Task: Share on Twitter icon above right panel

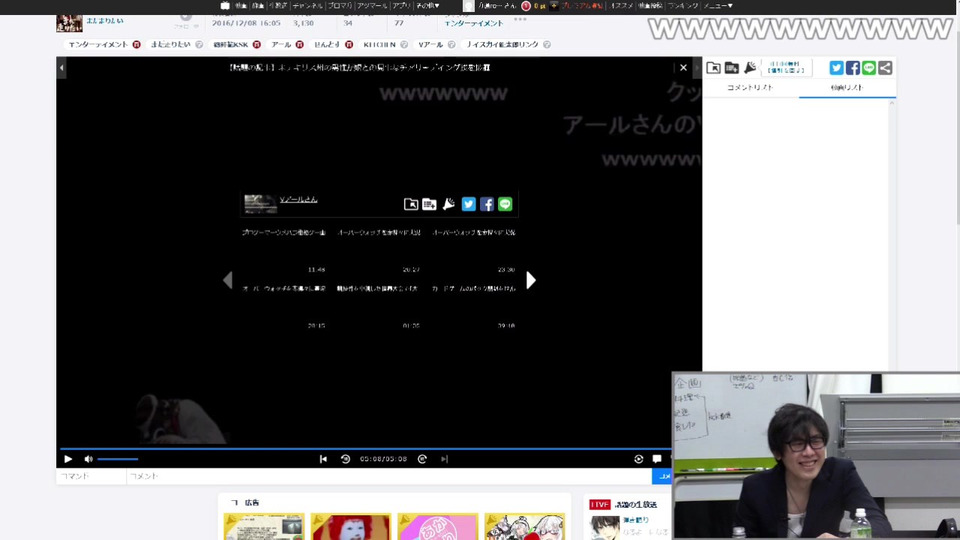Action: point(836,67)
